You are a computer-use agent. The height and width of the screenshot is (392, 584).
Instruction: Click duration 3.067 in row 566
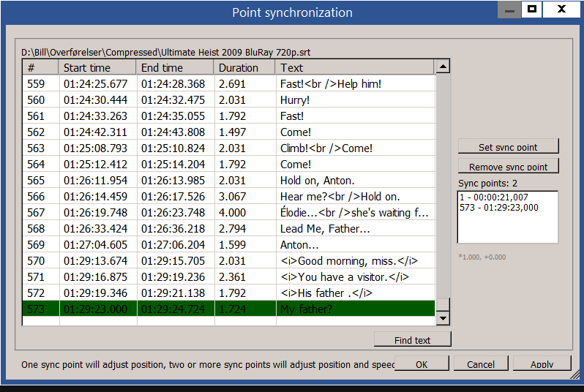tap(233, 196)
